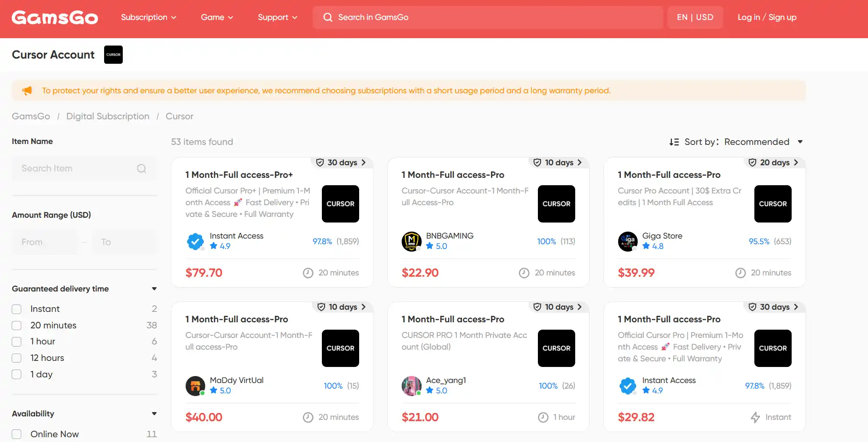Click warranty shield on $21.00 listing
This screenshot has height=442, width=868.
click(x=537, y=307)
